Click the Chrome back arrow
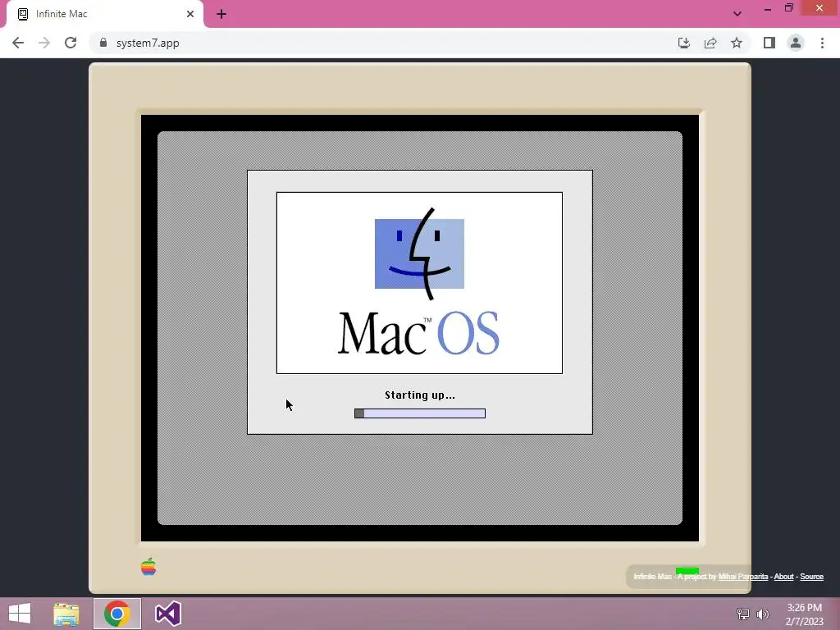840x630 pixels. pyautogui.click(x=18, y=43)
